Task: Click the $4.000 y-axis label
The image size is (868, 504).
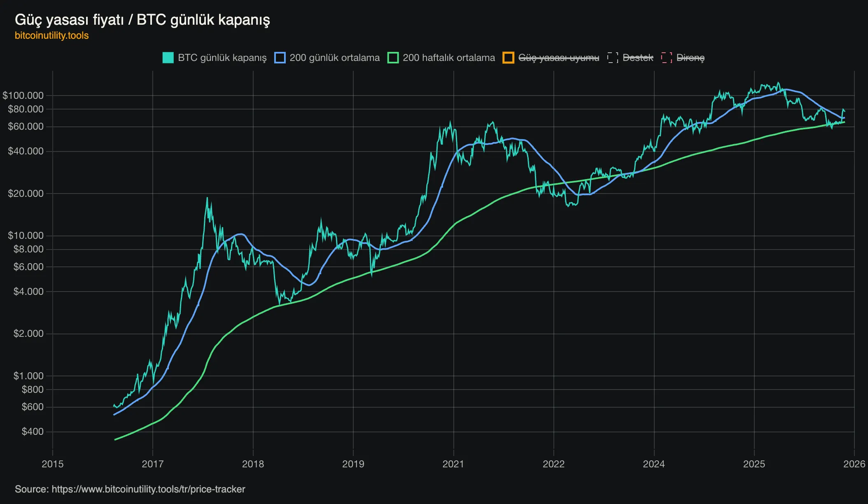Action: [x=28, y=292]
